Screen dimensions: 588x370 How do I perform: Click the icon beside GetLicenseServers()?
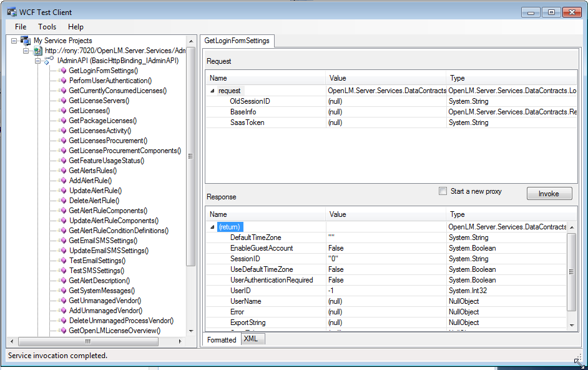(62, 101)
